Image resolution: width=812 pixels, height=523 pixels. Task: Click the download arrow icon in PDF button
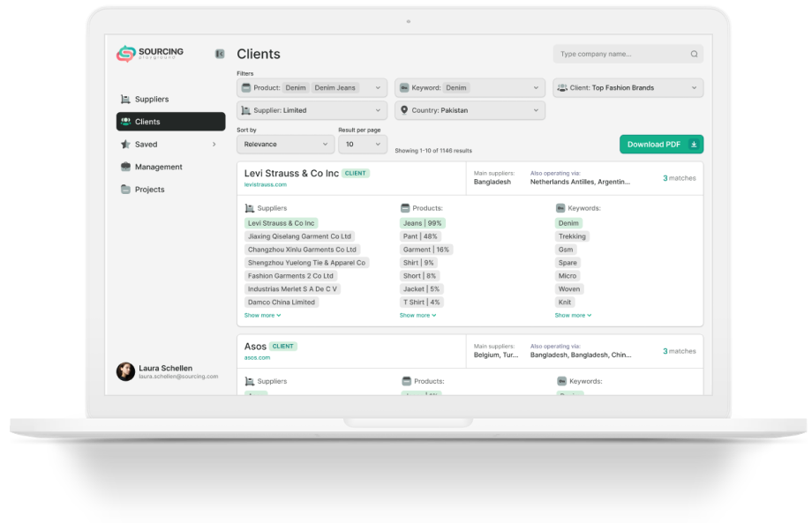[694, 145]
